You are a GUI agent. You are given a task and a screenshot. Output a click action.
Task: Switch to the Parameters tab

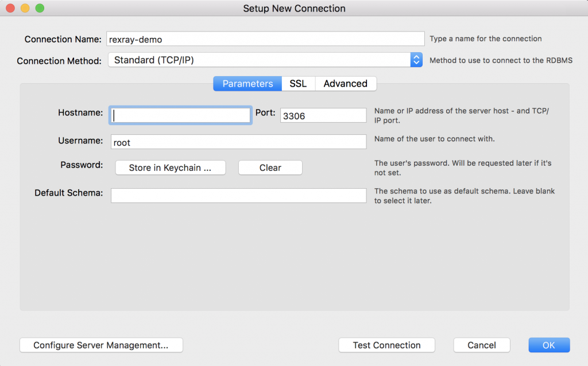(x=247, y=83)
